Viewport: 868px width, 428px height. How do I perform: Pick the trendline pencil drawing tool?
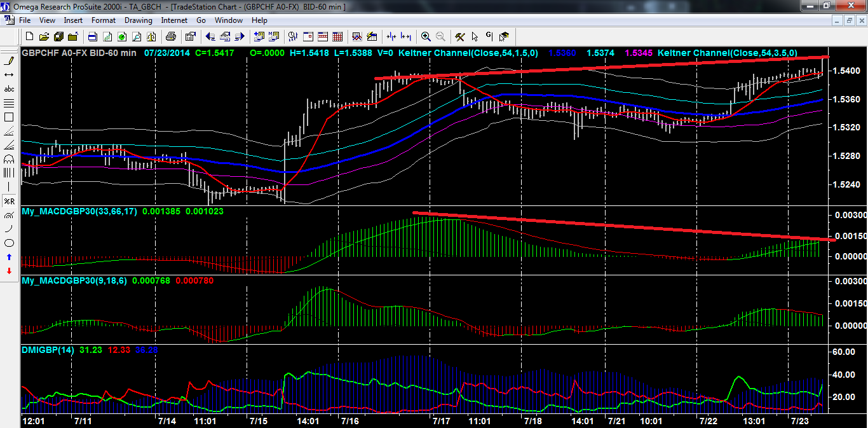pyautogui.click(x=9, y=61)
